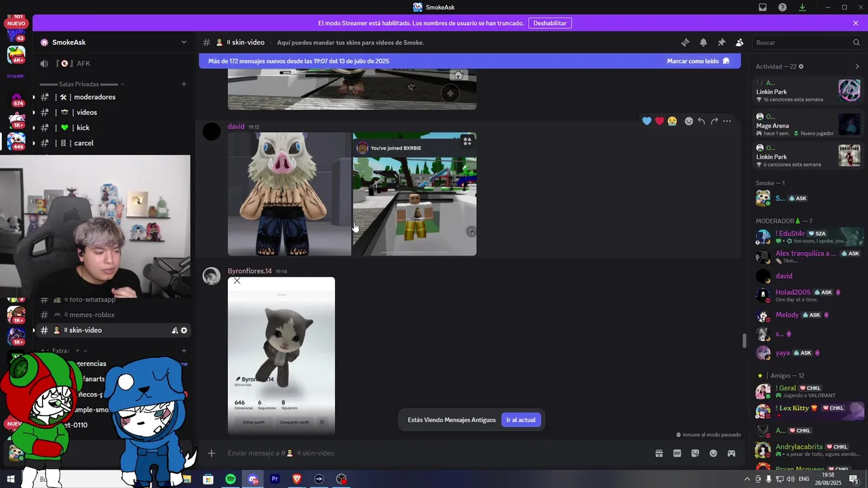Open david's username in chat
Image resolution: width=868 pixels, height=488 pixels.
tap(236, 127)
